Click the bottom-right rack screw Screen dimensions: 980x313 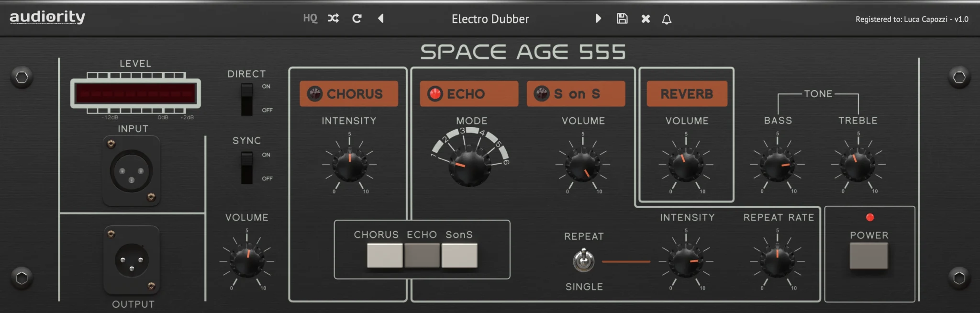pyautogui.click(x=959, y=278)
